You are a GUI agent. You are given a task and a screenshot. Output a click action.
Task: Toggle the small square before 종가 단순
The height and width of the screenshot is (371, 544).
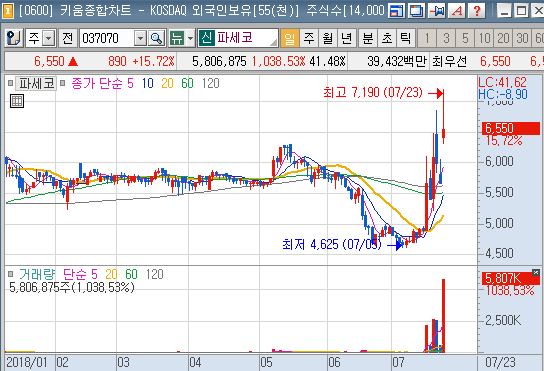coord(62,83)
